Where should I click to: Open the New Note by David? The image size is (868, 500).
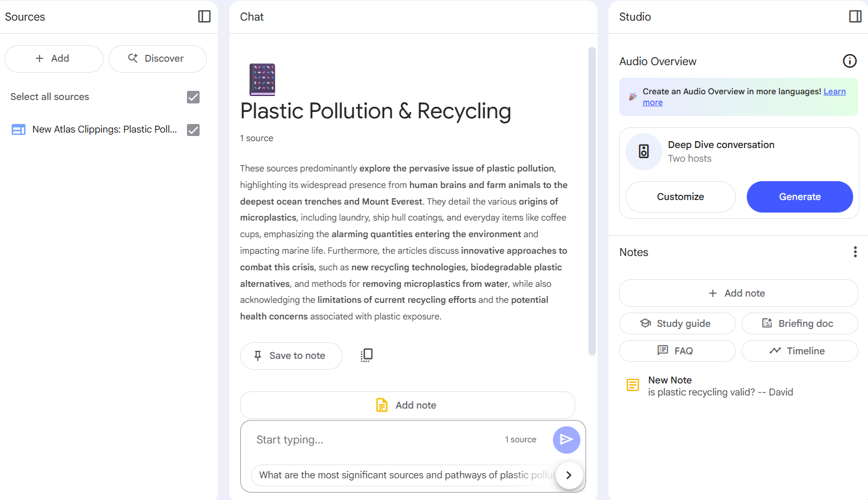(719, 386)
